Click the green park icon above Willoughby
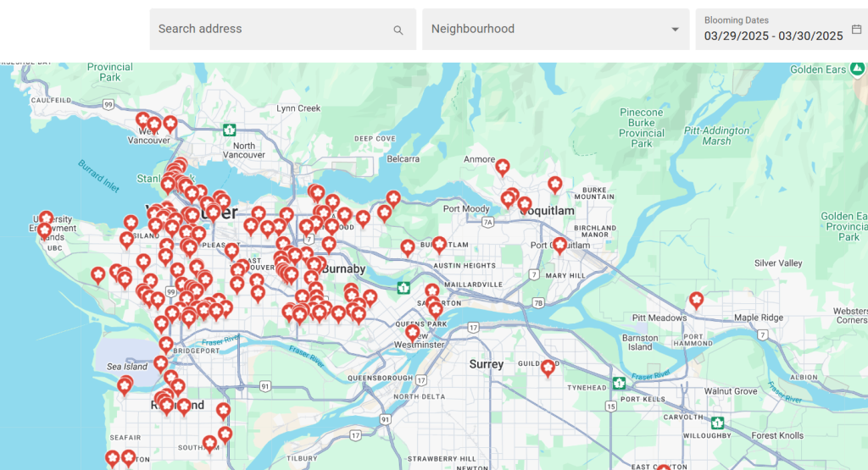 point(717,423)
